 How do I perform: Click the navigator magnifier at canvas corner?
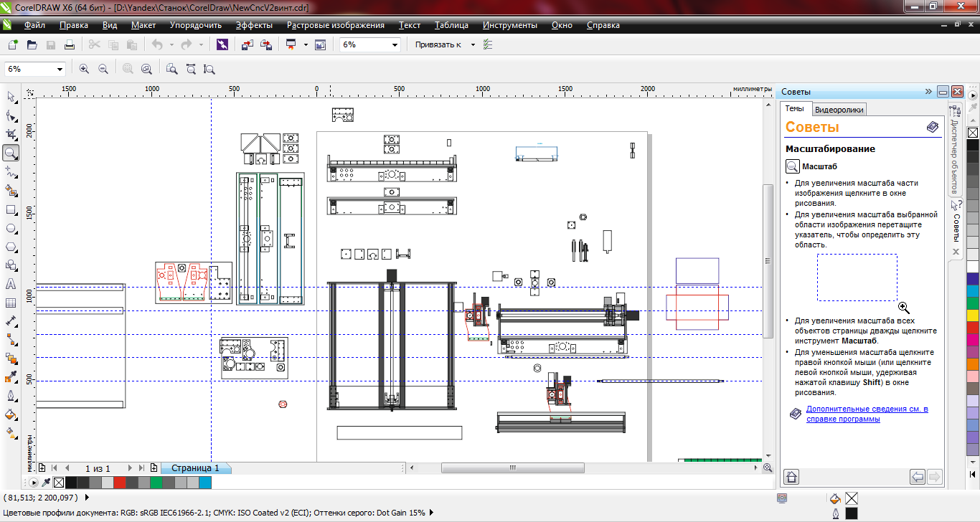click(768, 468)
